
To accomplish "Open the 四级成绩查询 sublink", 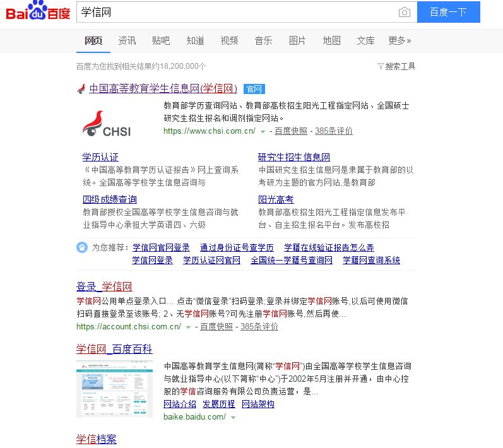I will pyautogui.click(x=109, y=199).
